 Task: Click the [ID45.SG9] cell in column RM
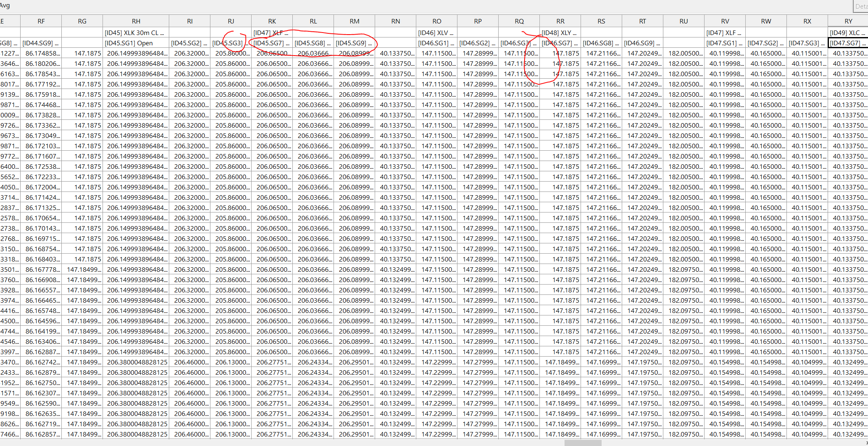[354, 43]
